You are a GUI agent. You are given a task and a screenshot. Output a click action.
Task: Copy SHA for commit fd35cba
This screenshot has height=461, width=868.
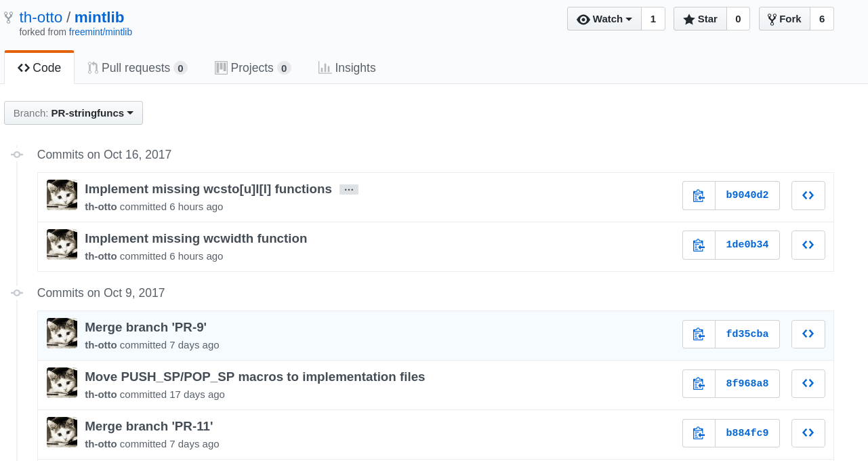pos(699,334)
